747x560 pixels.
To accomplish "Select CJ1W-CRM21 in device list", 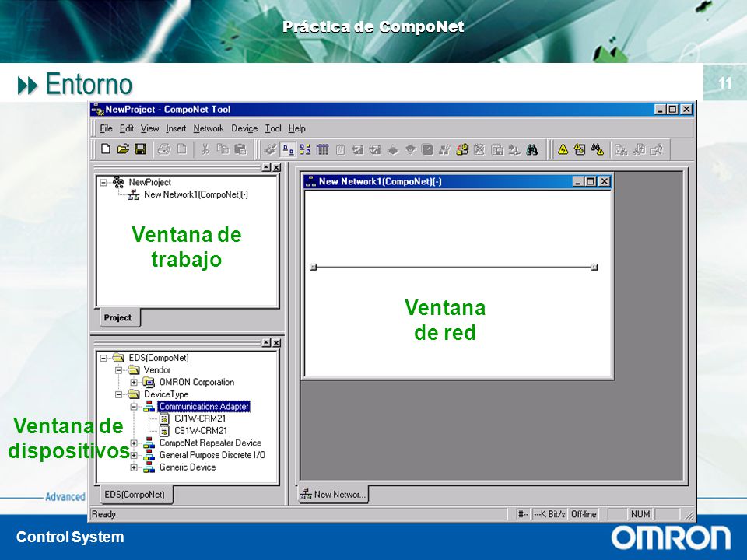I will [x=200, y=418].
